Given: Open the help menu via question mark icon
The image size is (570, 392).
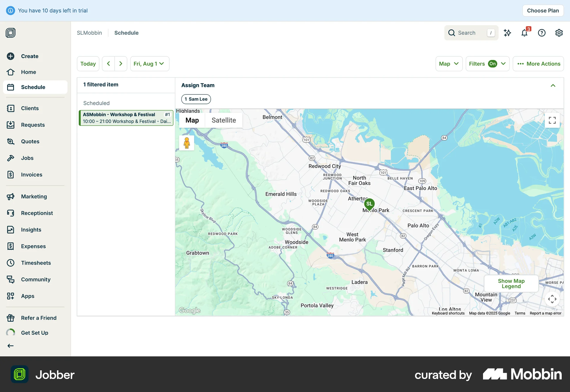Looking at the screenshot, I should (542, 33).
